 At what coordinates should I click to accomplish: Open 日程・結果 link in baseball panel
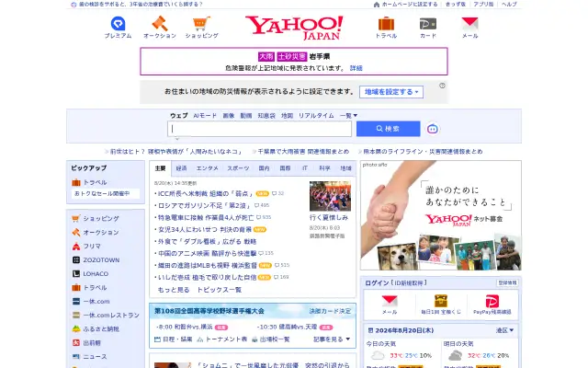click(x=174, y=339)
